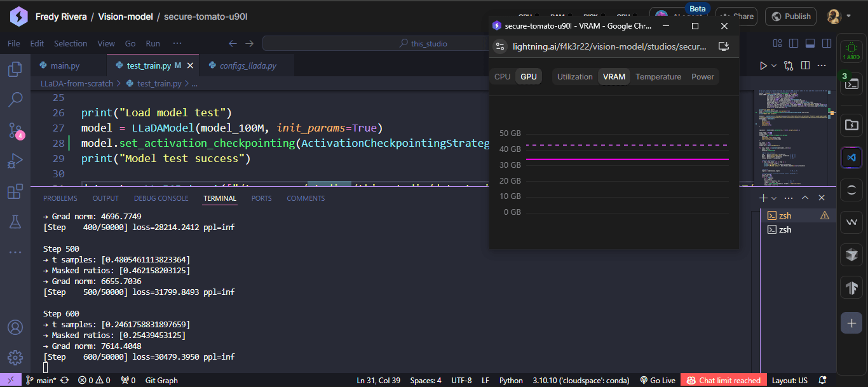Open the new terminal launch profile dropdown

[x=774, y=198]
